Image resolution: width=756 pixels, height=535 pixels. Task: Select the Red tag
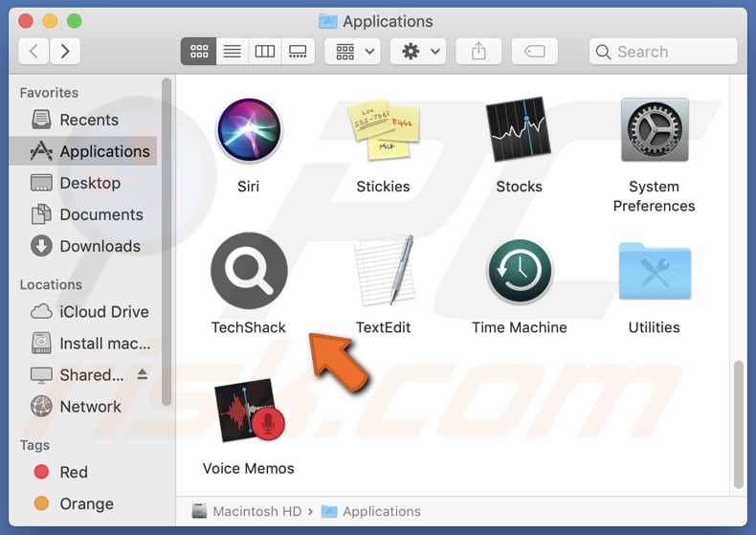coord(83,472)
